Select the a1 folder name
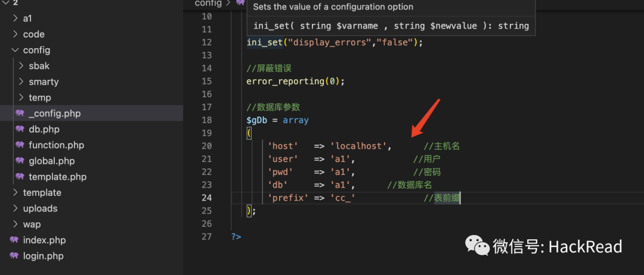 pos(27,18)
